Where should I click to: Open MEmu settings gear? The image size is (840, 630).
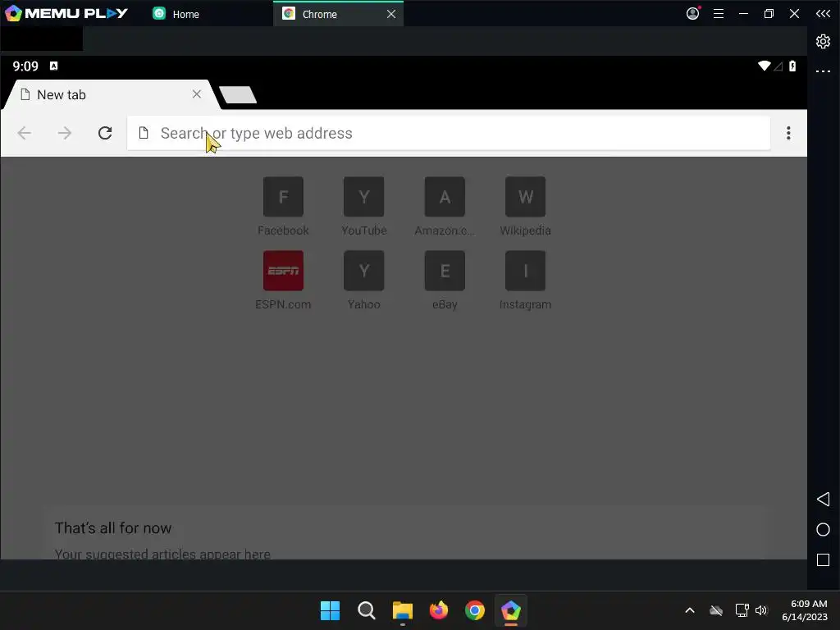[823, 41]
